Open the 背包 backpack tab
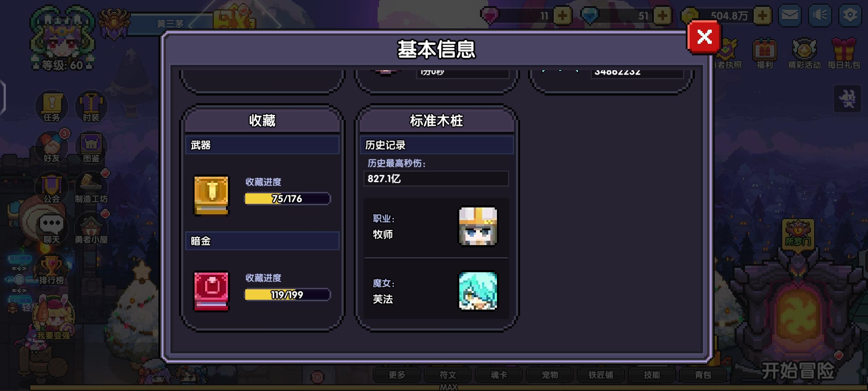This screenshot has width=868, height=391. click(x=703, y=375)
